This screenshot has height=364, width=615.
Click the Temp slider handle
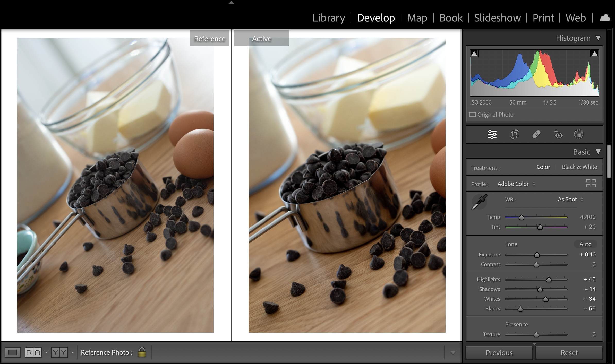coord(521,217)
